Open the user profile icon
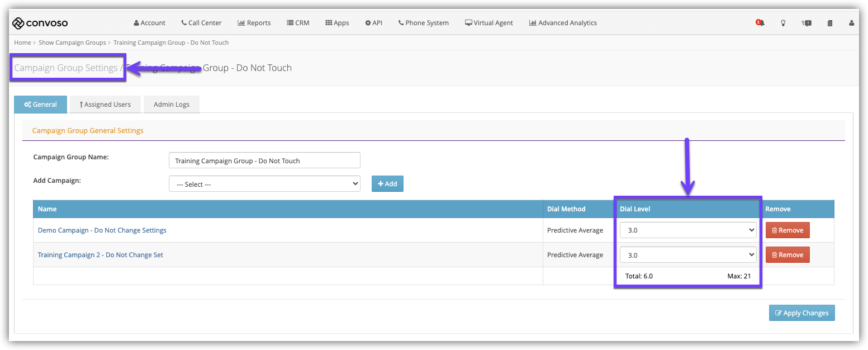 coord(851,23)
